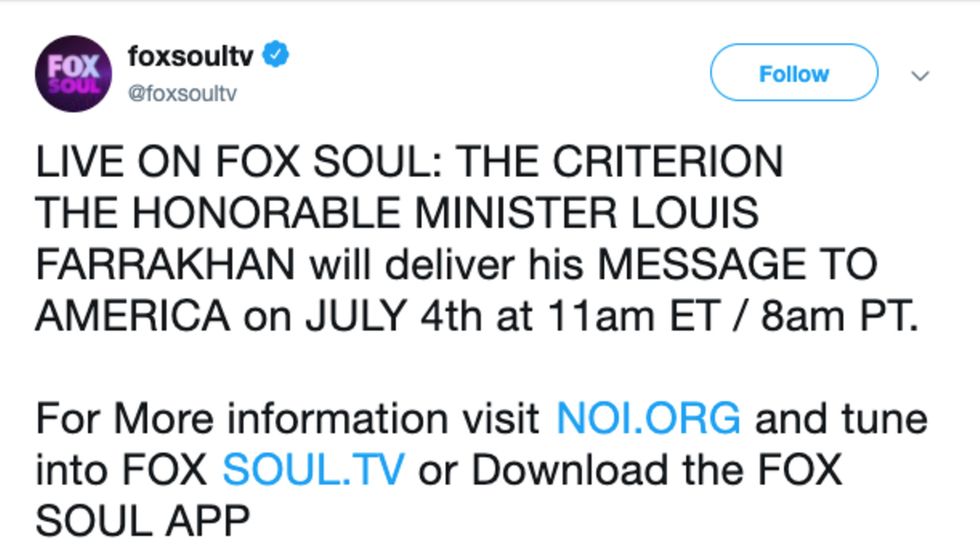Screen dimensions: 980x558
Task: Click the FOX SOUL profile avatar
Action: click(x=73, y=73)
